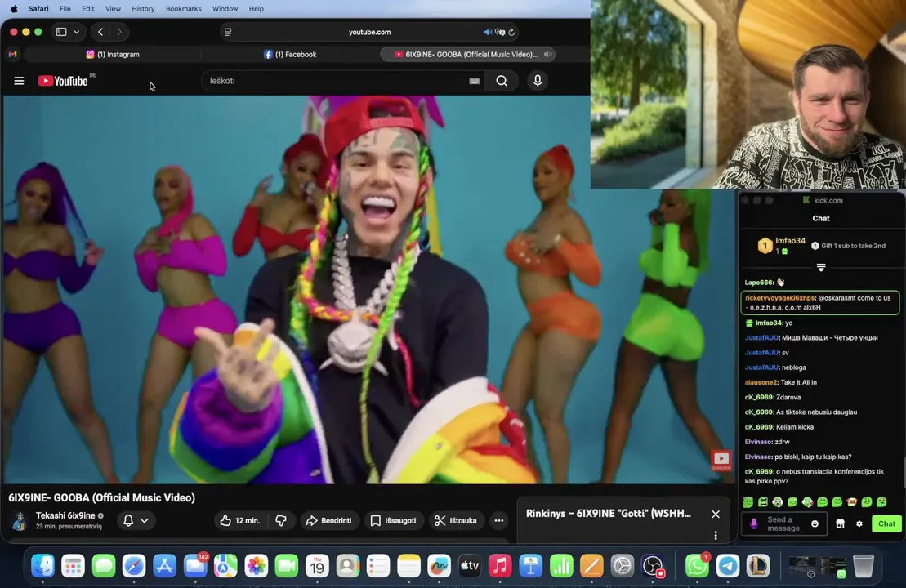This screenshot has height=588, width=906.
Task: Share video via the Bendrinti button
Action: (x=328, y=520)
